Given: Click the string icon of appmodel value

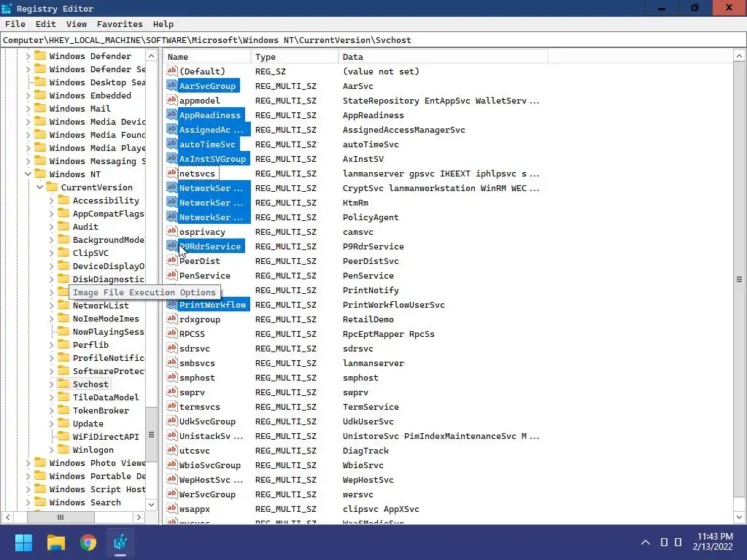Looking at the screenshot, I should point(171,100).
